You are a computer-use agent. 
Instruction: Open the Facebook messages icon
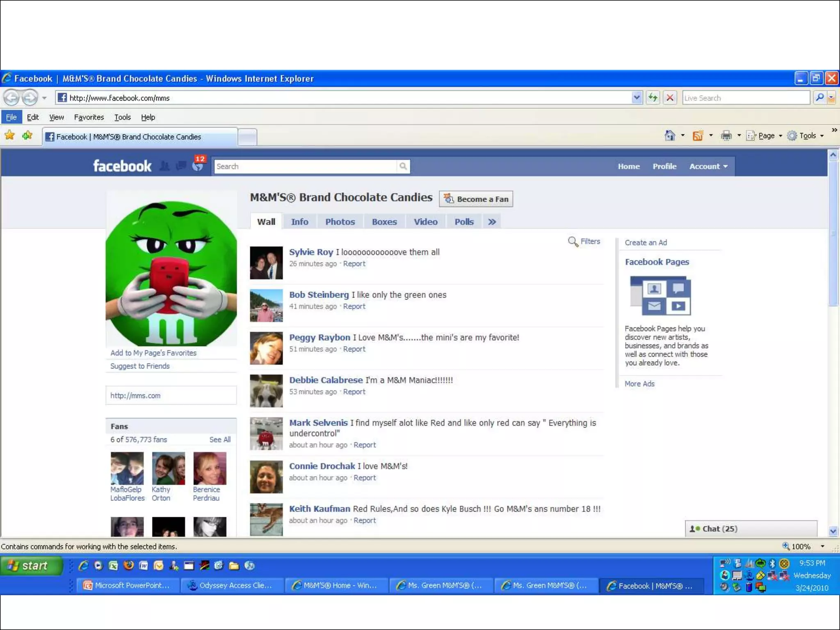[181, 166]
